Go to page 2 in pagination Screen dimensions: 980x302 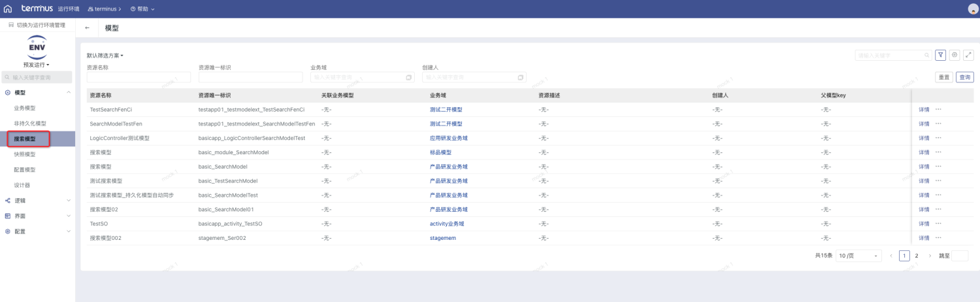[917, 256]
